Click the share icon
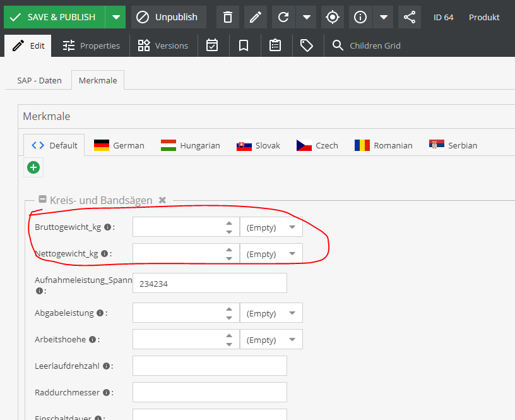 pos(410,17)
